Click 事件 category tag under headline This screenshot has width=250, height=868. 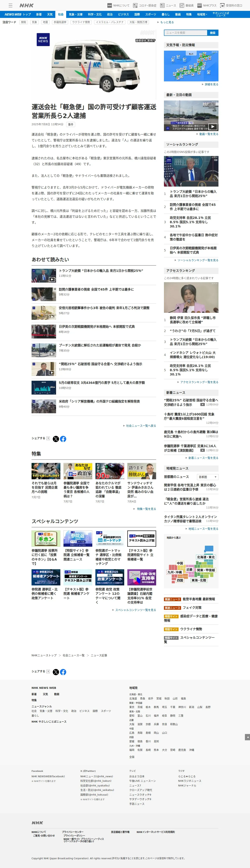coord(70,124)
